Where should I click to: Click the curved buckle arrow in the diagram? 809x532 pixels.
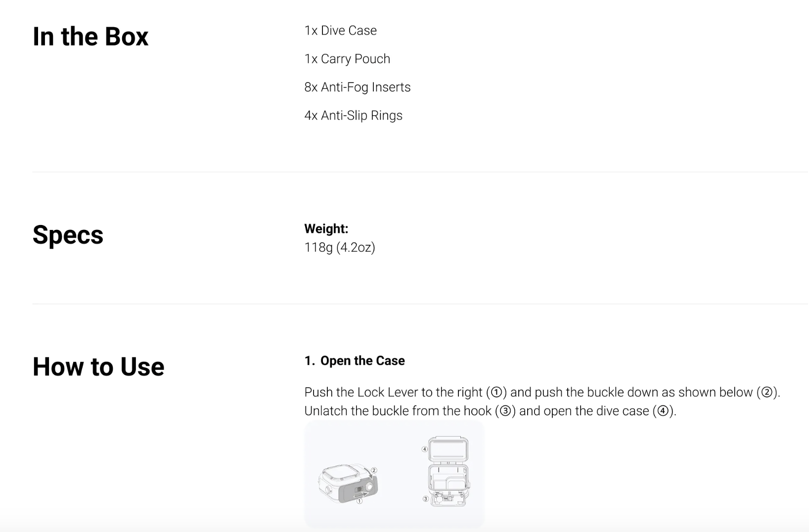point(369,473)
